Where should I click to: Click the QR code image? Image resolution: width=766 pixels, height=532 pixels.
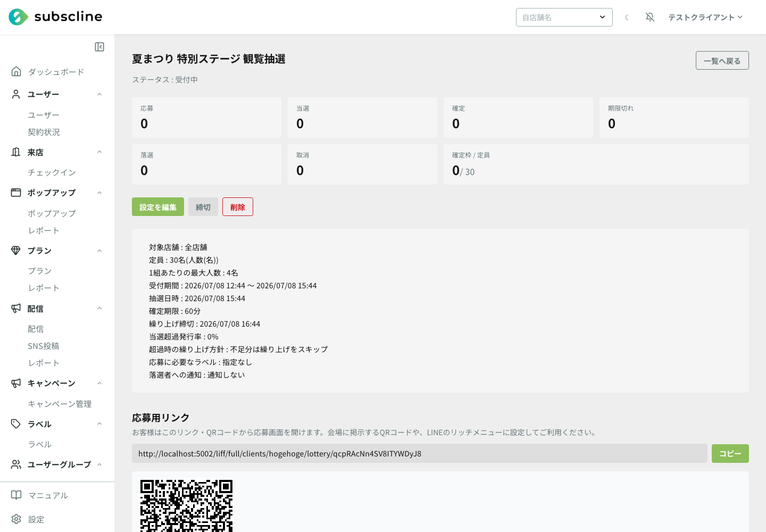click(x=186, y=505)
